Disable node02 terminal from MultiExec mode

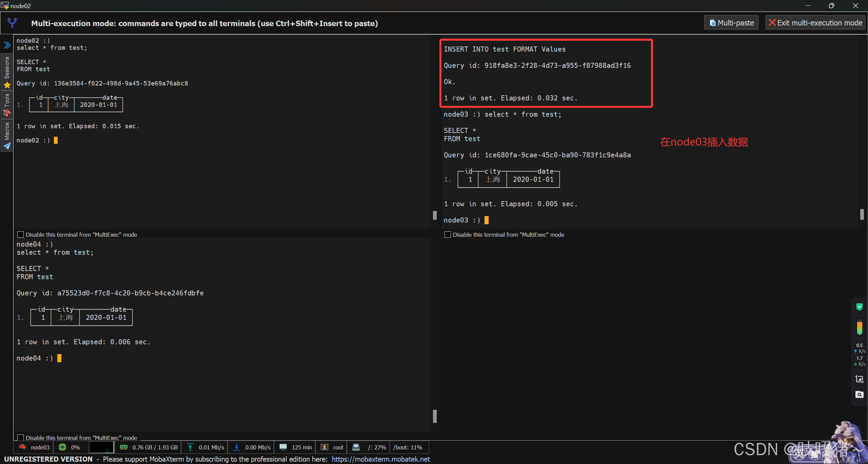click(21, 235)
